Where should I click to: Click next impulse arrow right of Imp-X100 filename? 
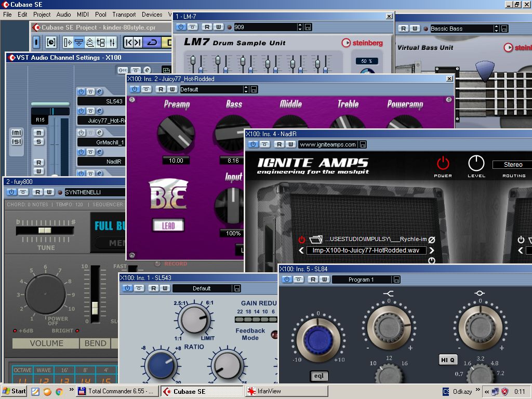point(431,250)
